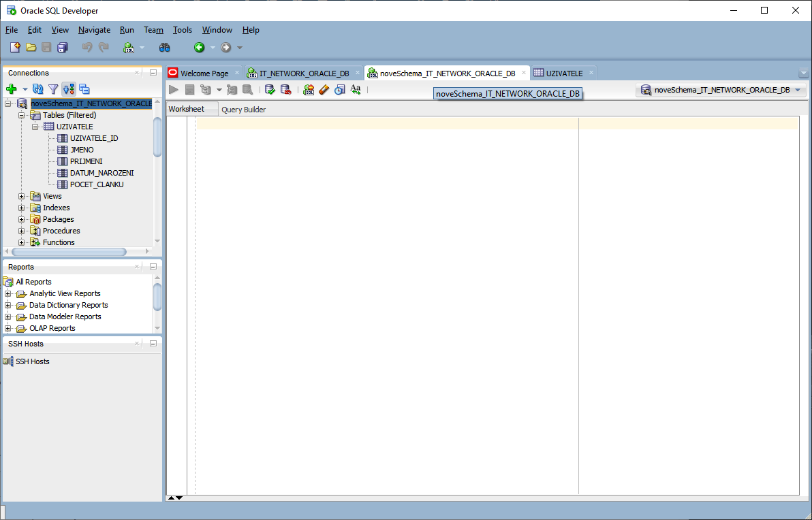Screen dimensions: 812x520
Task: Collapse the UZIVATELE table node
Action: [x=35, y=127]
